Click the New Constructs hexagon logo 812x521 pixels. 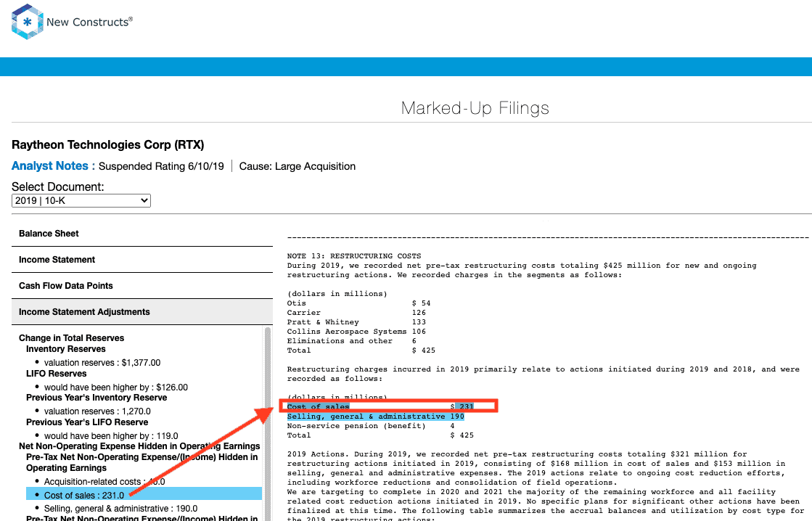pos(27,22)
